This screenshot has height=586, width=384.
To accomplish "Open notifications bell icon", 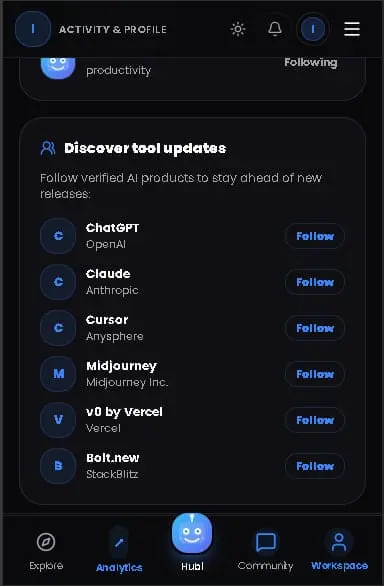I will click(x=275, y=28).
